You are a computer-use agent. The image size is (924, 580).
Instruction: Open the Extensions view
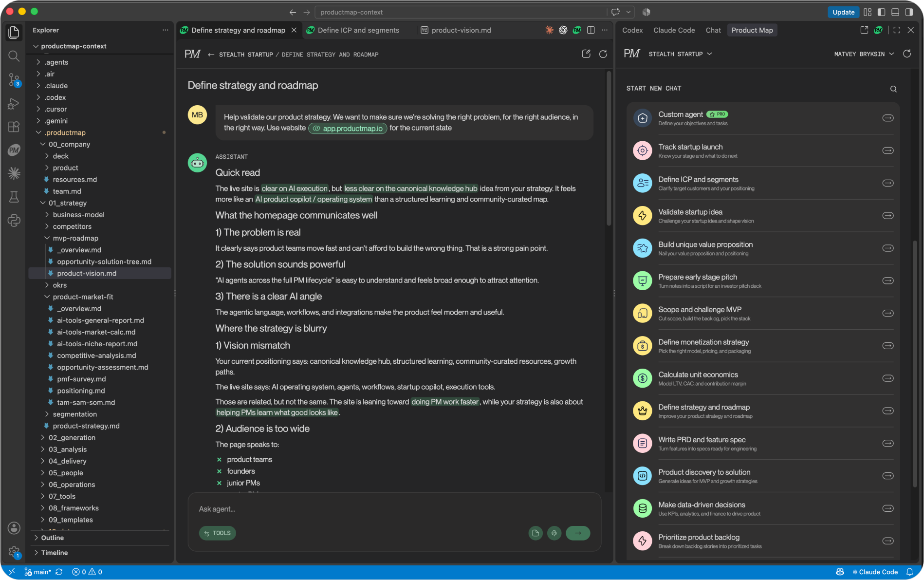tap(14, 127)
